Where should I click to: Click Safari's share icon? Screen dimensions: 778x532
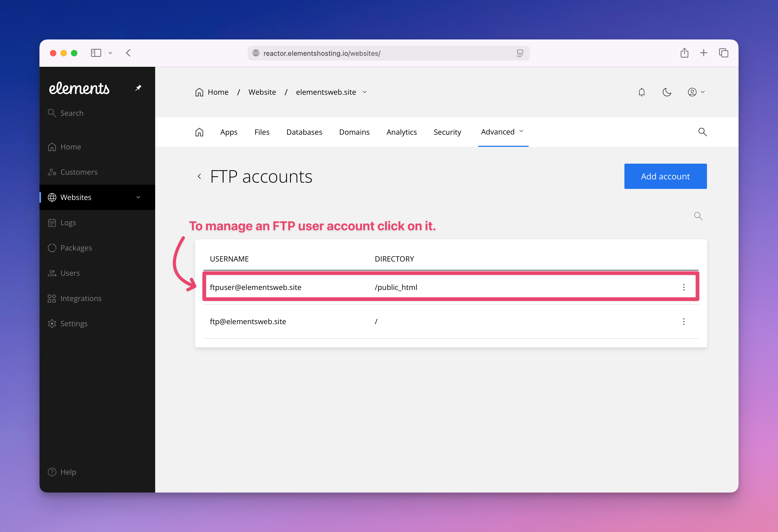click(x=684, y=53)
